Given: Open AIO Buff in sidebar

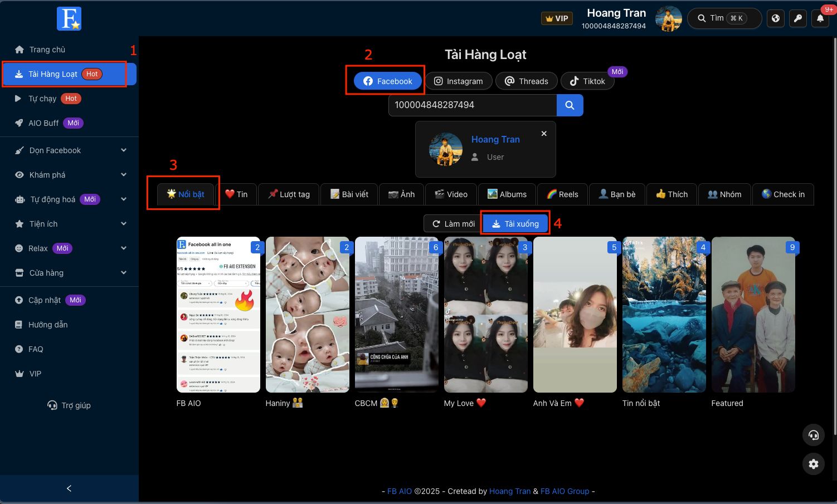Looking at the screenshot, I should click(x=69, y=123).
